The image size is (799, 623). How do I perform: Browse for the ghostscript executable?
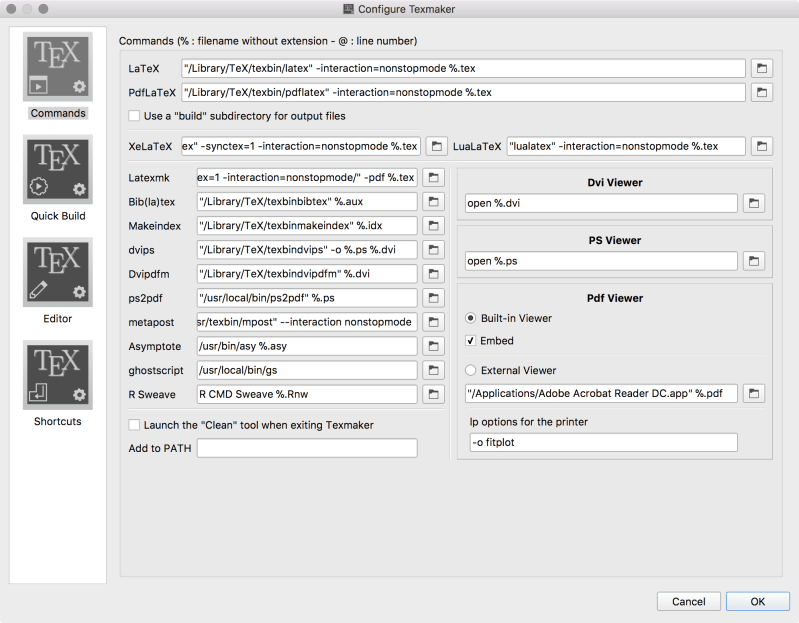[x=433, y=370]
